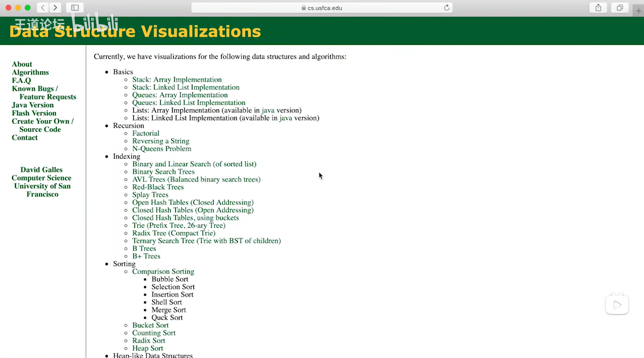Viewport: 644px width, 358px height.
Task: Open Known Bugs / Feature Requests link
Action: (44, 93)
